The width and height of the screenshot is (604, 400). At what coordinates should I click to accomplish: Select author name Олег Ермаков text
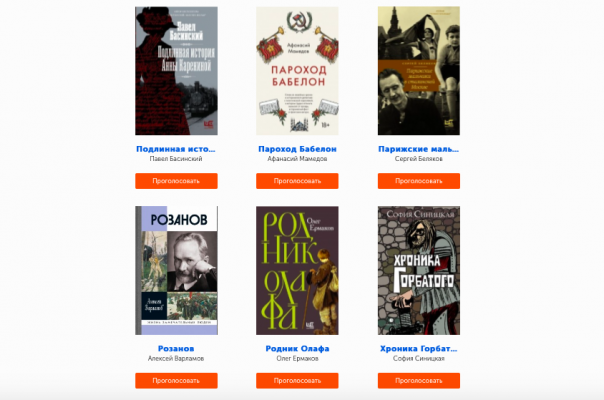click(x=297, y=358)
